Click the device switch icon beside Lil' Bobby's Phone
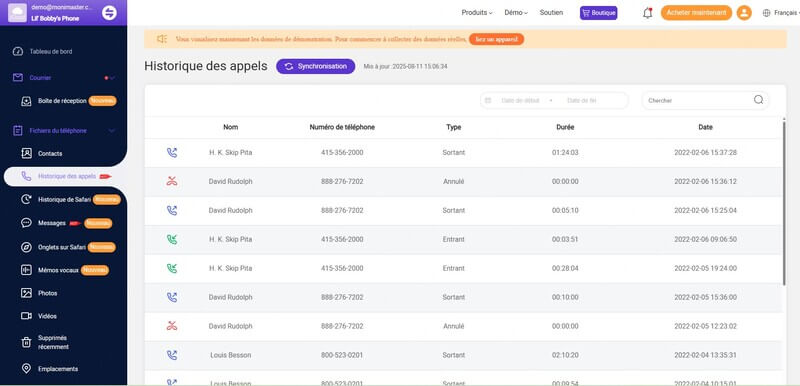This screenshot has height=386, width=800. pyautogui.click(x=109, y=13)
